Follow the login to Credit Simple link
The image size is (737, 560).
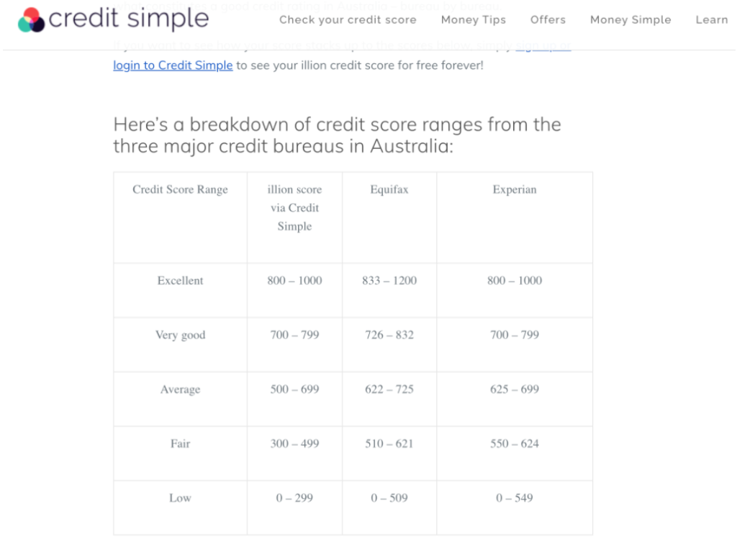tap(173, 65)
